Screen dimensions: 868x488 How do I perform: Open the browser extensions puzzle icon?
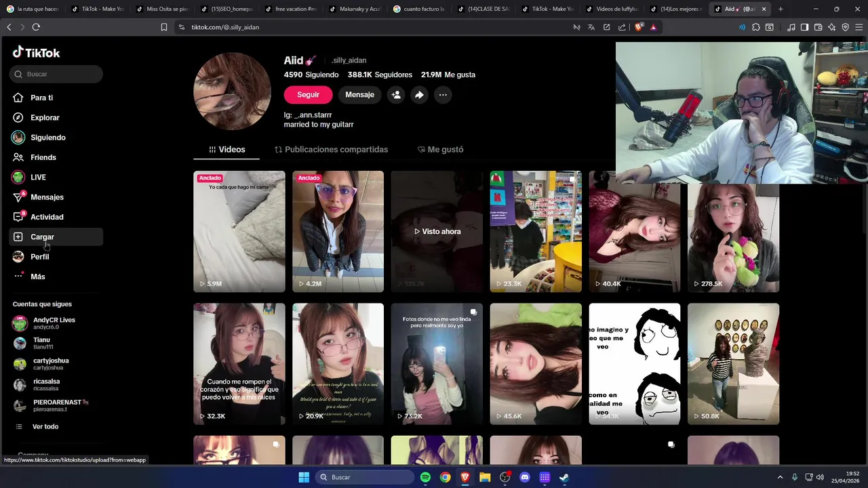point(756,27)
